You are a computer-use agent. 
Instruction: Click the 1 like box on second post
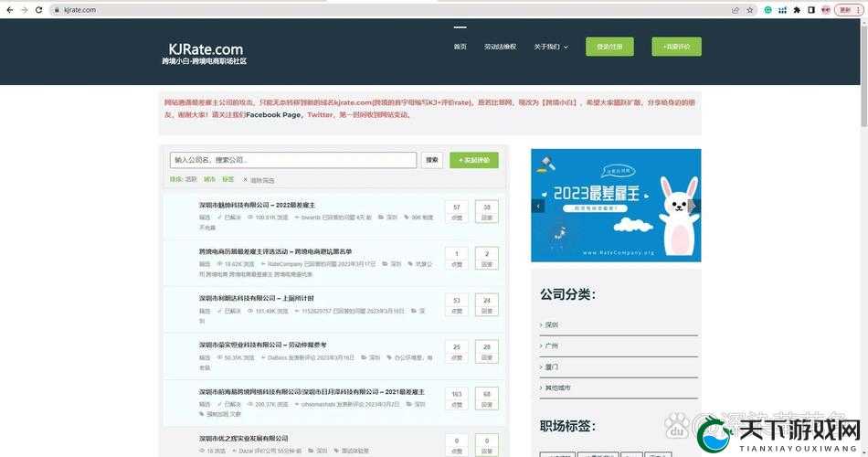point(457,258)
